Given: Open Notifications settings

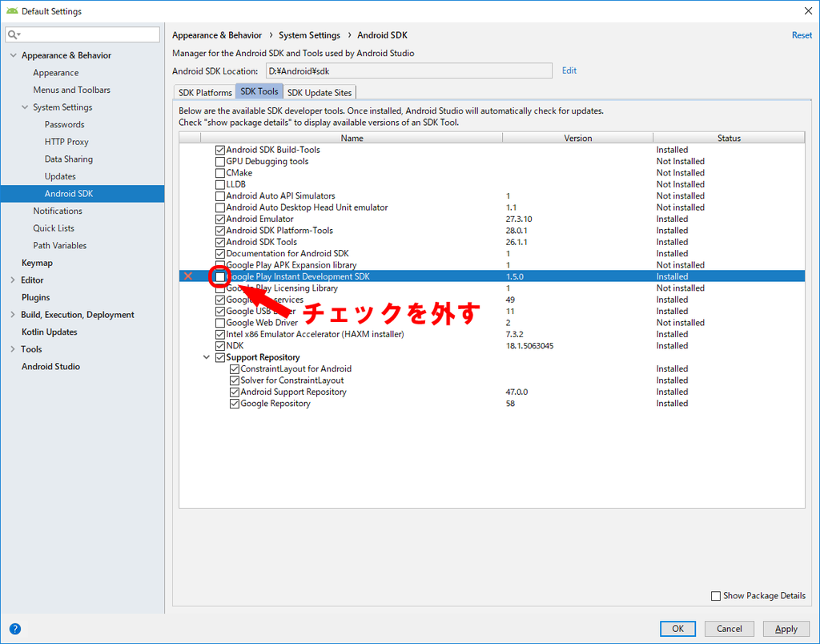Looking at the screenshot, I should [x=58, y=211].
